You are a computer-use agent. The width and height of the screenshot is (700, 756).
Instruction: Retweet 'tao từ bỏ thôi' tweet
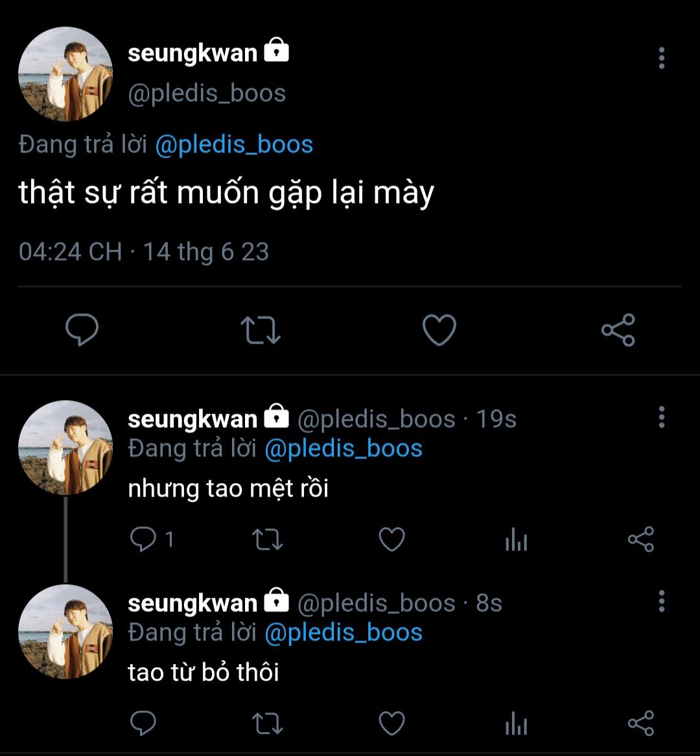[267, 724]
